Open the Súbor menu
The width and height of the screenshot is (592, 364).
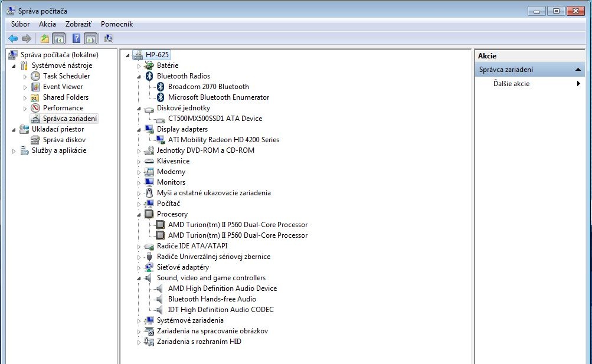click(x=19, y=24)
